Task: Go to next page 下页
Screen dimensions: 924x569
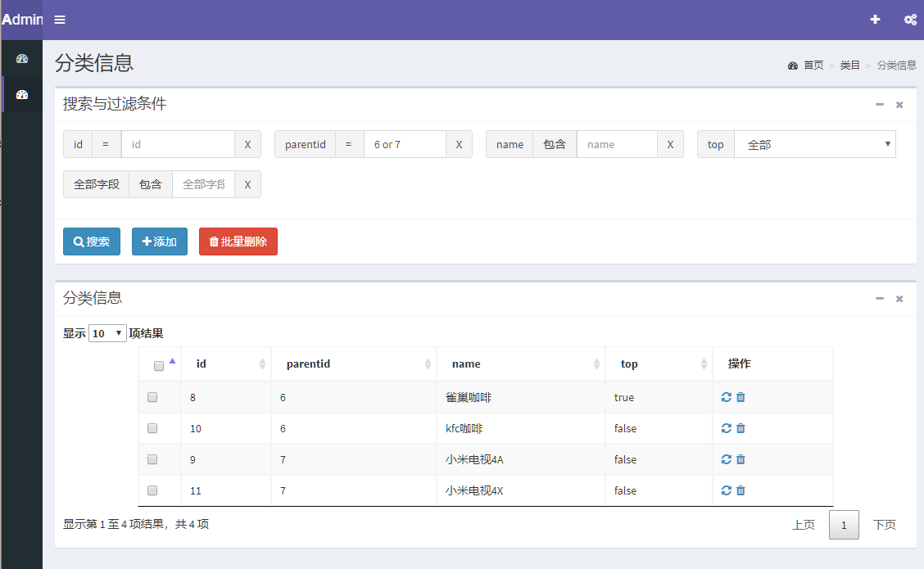Action: coord(885,525)
